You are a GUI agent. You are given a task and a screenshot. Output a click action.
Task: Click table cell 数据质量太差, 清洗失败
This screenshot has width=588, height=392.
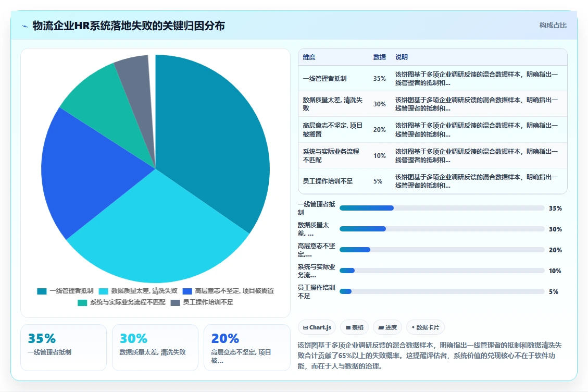333,104
